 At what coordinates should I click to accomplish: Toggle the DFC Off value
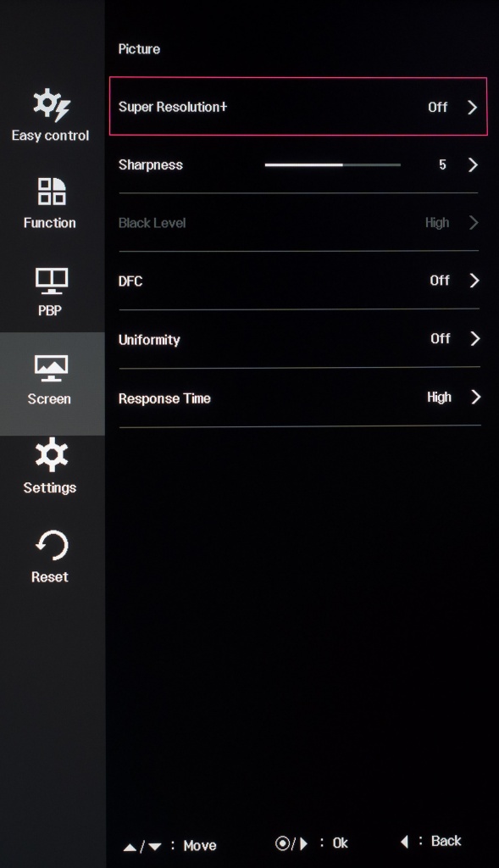[x=440, y=280]
